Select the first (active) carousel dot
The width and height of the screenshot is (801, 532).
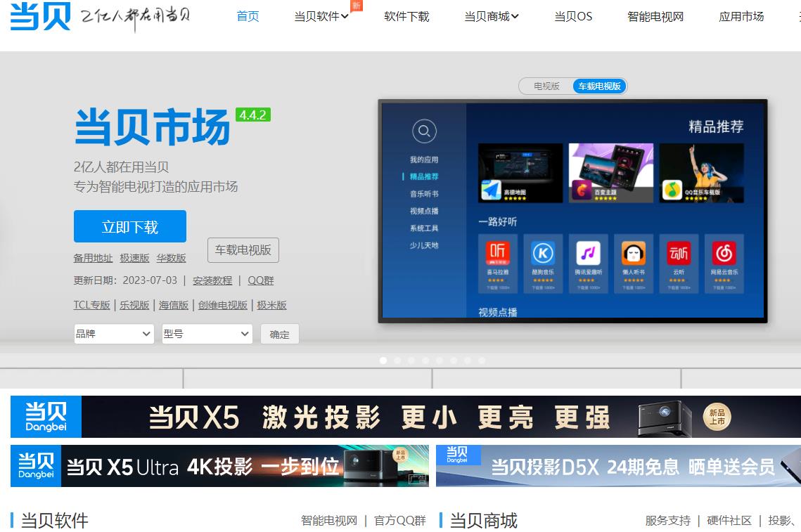pyautogui.click(x=383, y=361)
